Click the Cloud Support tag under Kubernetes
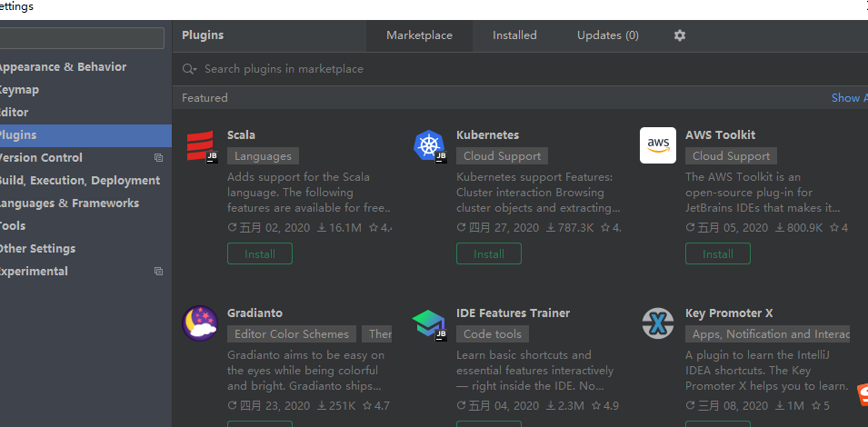This screenshot has width=868, height=427. [x=502, y=156]
